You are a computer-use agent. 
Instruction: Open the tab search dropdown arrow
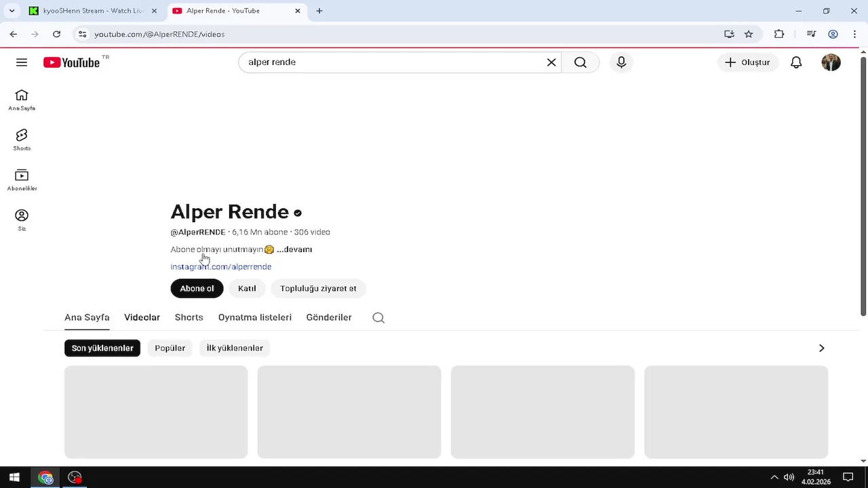[12, 11]
